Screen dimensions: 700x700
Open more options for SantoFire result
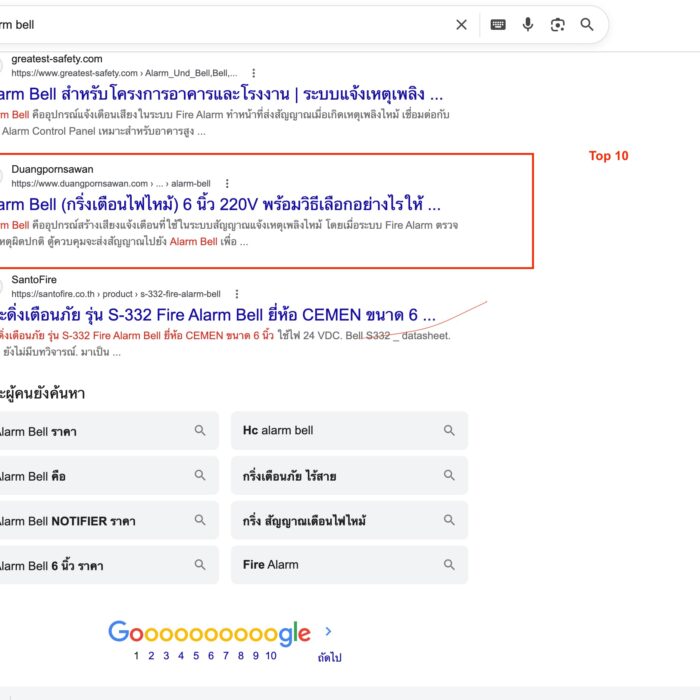pyautogui.click(x=237, y=294)
